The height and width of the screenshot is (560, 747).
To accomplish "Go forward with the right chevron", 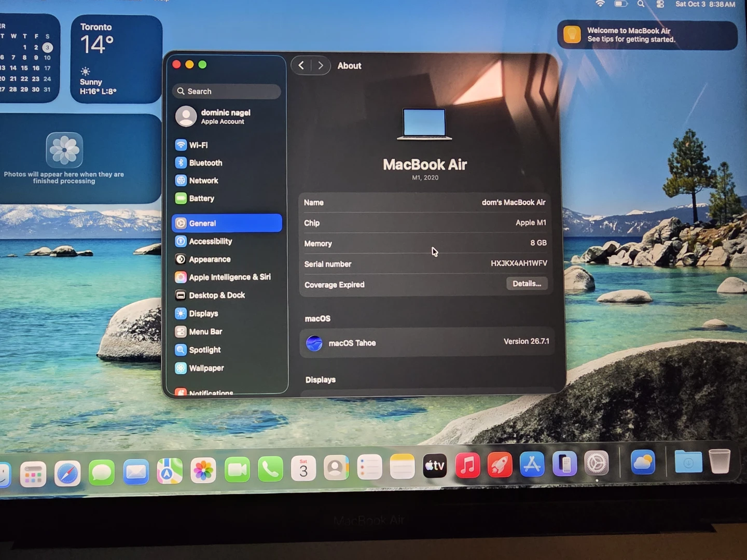I will [x=321, y=65].
